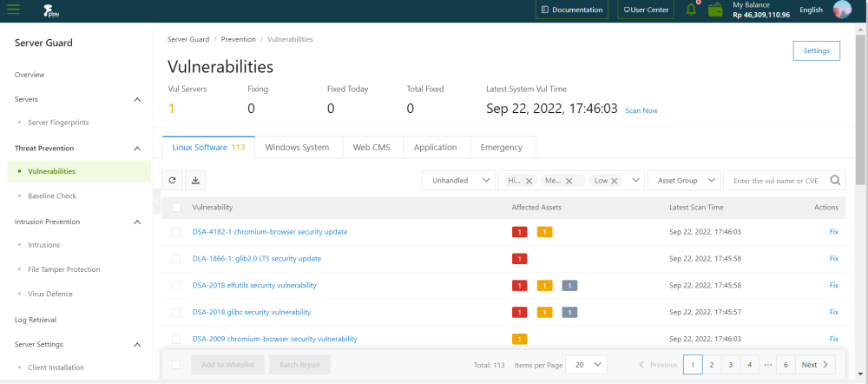868x384 pixels.
Task: Open the hamburger menu icon
Action: click(x=13, y=10)
